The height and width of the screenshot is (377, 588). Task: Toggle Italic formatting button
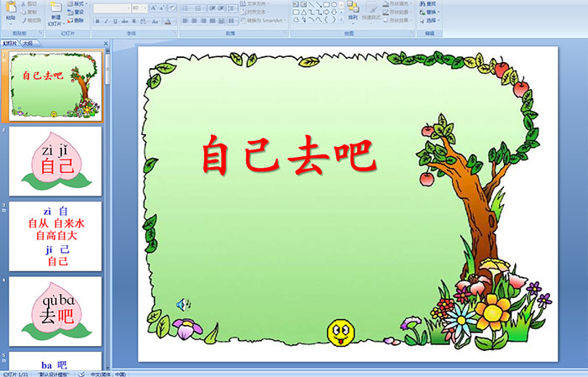click(x=107, y=21)
